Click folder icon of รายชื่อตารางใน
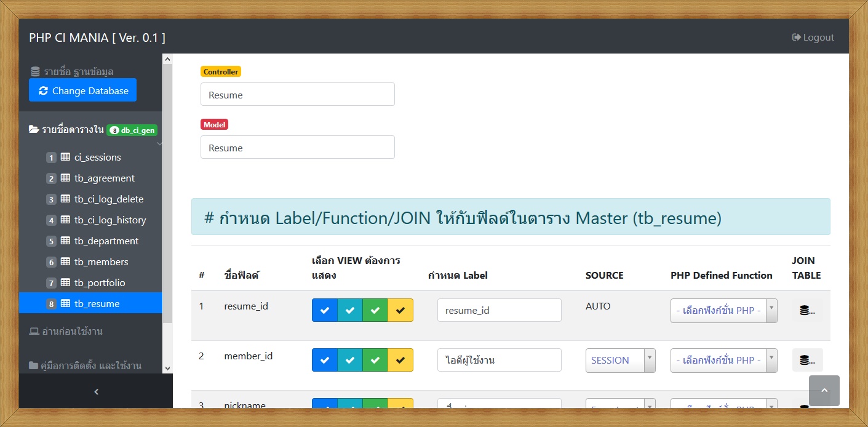 tap(34, 130)
